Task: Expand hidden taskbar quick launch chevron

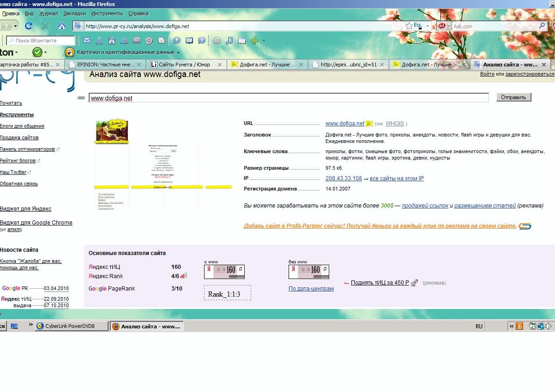Action: [x=31, y=325]
